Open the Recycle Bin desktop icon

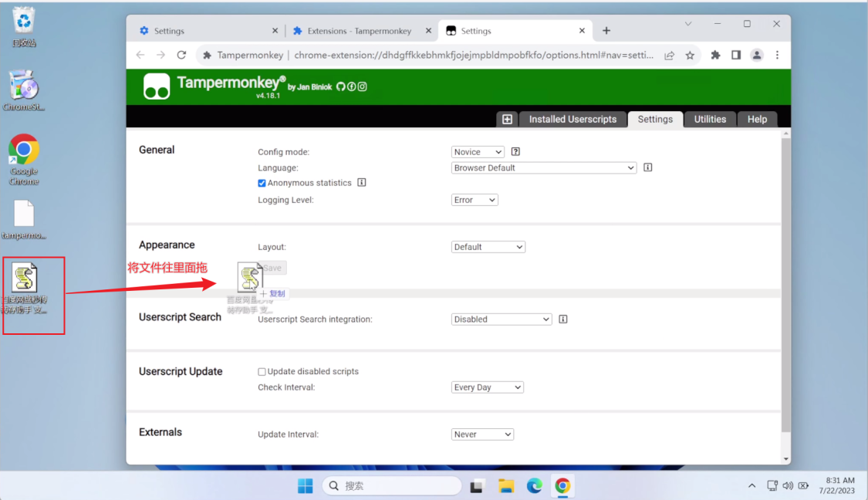(24, 26)
